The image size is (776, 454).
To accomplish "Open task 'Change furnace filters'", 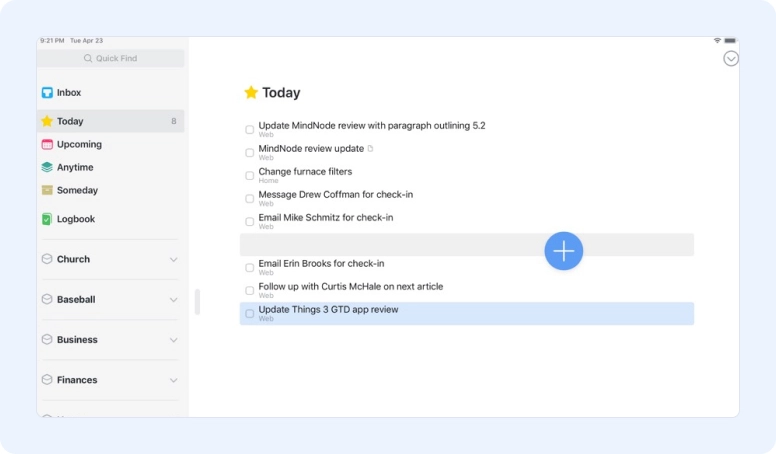I will [305, 172].
